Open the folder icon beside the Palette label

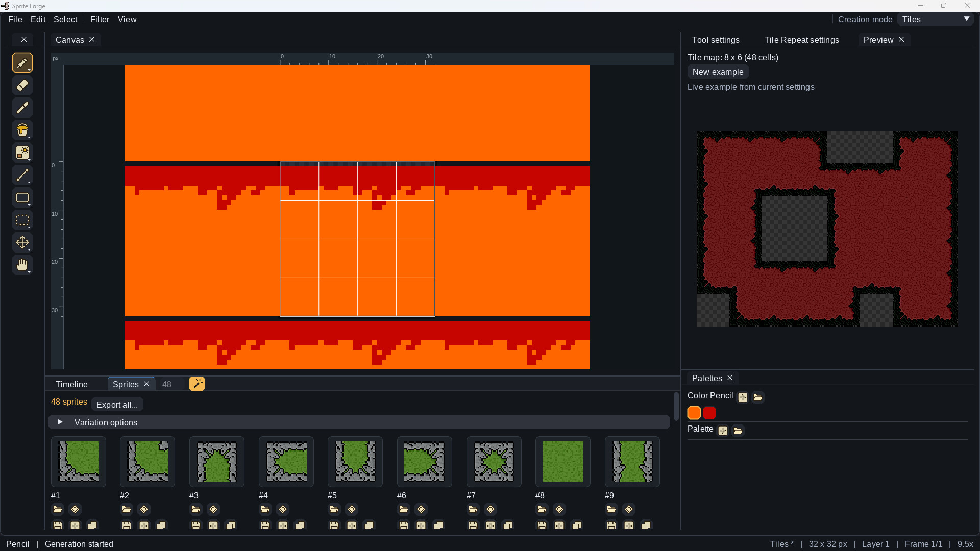click(x=738, y=431)
